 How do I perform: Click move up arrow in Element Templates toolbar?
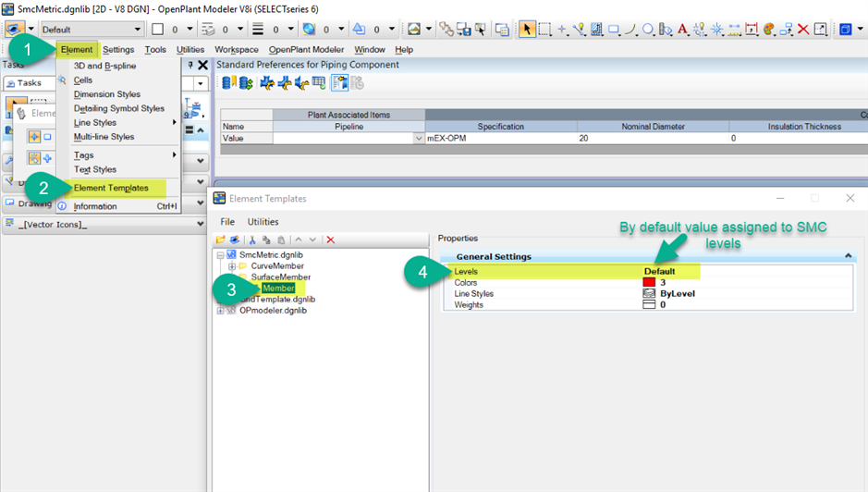click(x=299, y=240)
